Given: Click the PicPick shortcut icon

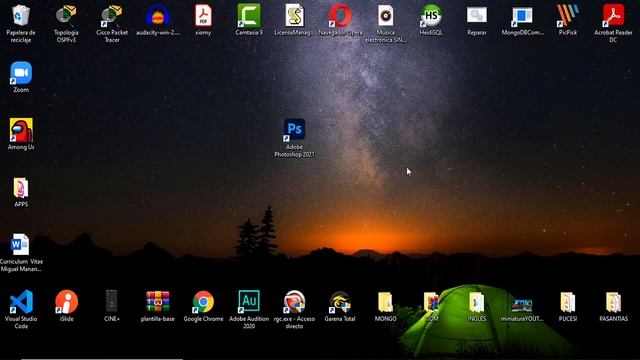Looking at the screenshot, I should 568,16.
